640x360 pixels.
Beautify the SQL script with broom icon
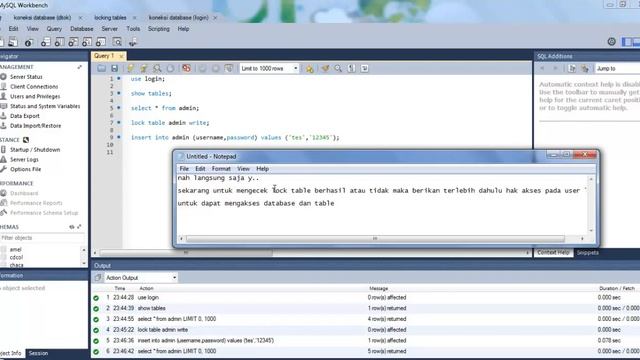pyautogui.click(x=325, y=68)
